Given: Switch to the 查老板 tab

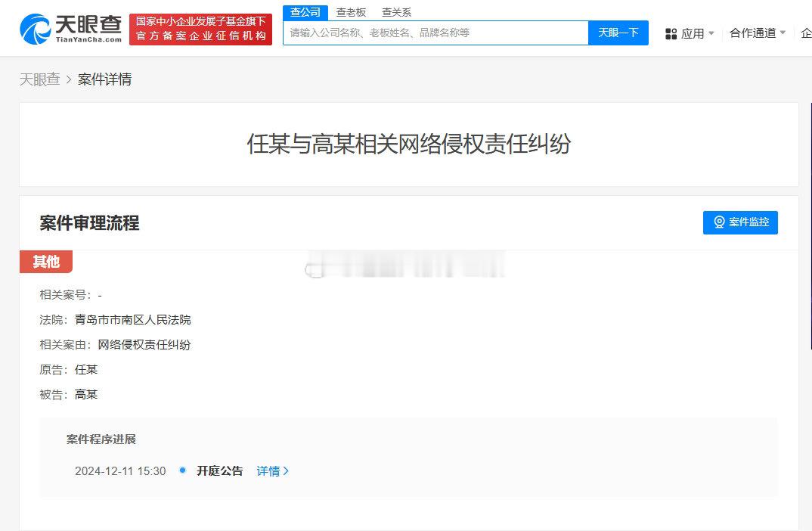Looking at the screenshot, I should point(351,12).
